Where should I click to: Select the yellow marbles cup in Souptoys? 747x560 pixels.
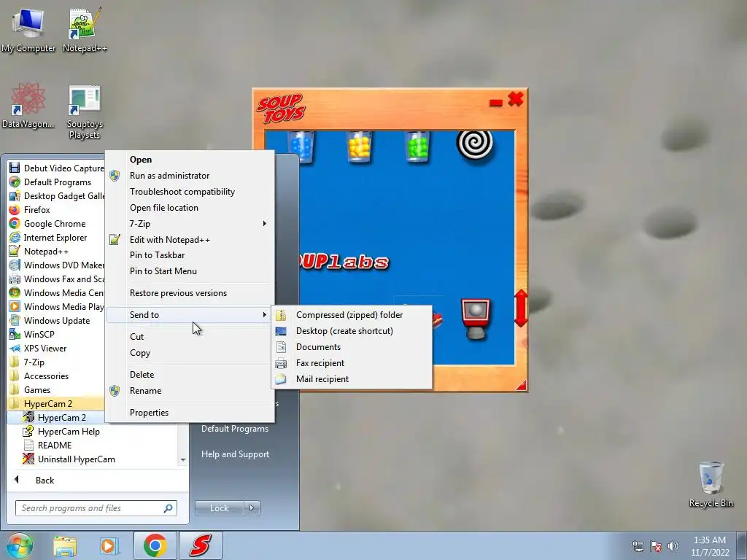click(359, 147)
